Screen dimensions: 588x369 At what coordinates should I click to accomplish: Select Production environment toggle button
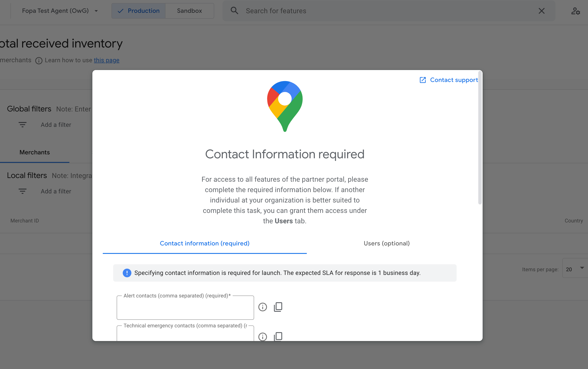(x=138, y=11)
